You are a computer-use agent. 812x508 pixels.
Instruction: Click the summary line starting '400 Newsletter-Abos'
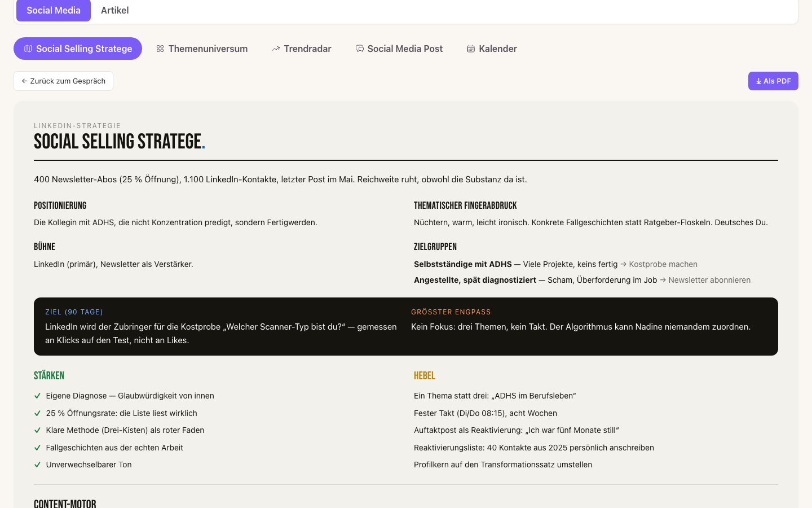click(280, 179)
